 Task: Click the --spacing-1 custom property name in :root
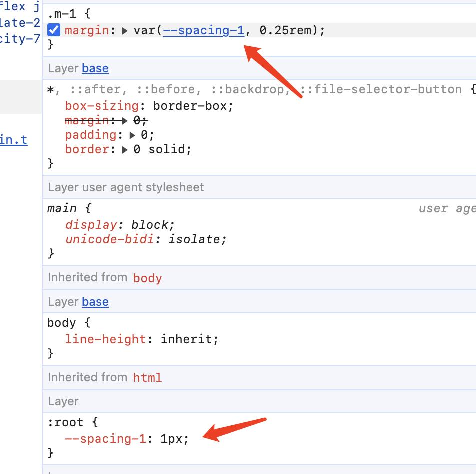coord(105,439)
